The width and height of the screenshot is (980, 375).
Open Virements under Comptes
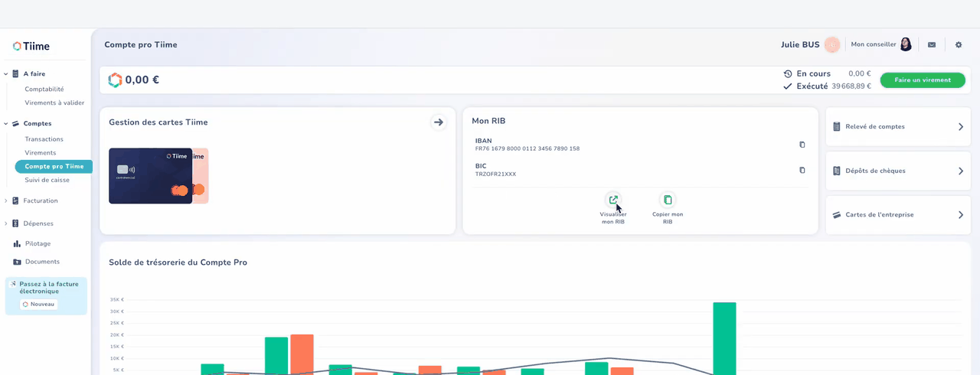(x=41, y=153)
